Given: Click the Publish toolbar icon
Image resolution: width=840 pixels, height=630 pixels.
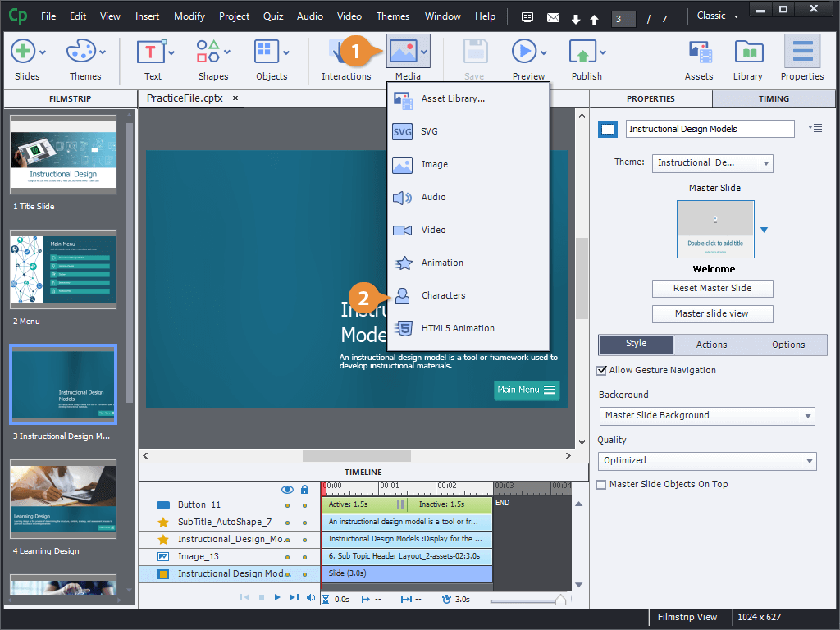Looking at the screenshot, I should [582, 53].
